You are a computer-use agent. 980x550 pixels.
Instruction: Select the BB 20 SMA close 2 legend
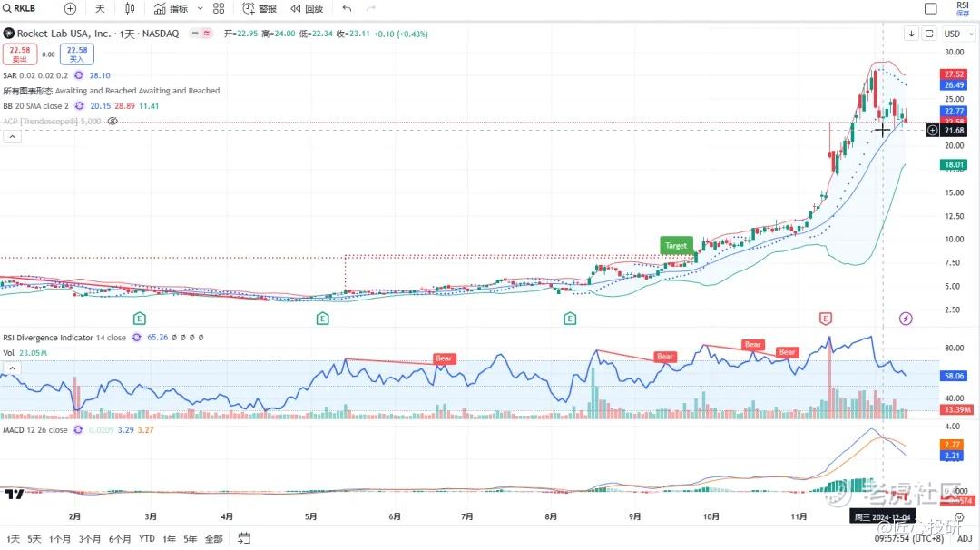pyautogui.click(x=35, y=105)
